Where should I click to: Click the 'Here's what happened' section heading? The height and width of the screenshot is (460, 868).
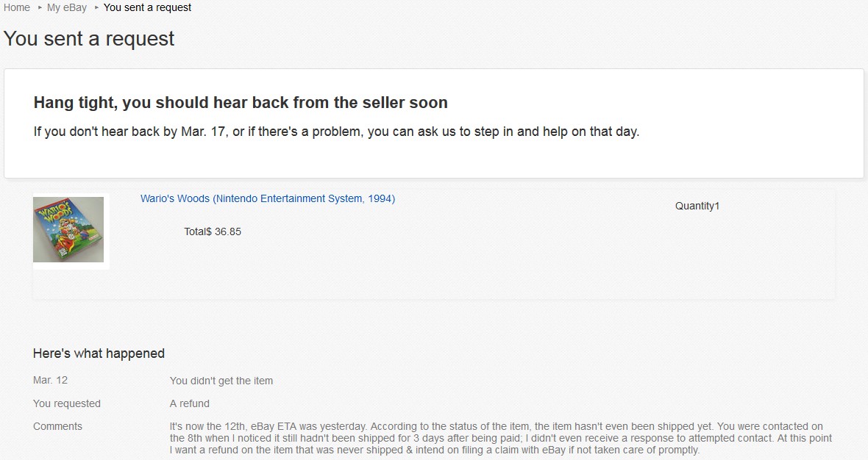(99, 353)
